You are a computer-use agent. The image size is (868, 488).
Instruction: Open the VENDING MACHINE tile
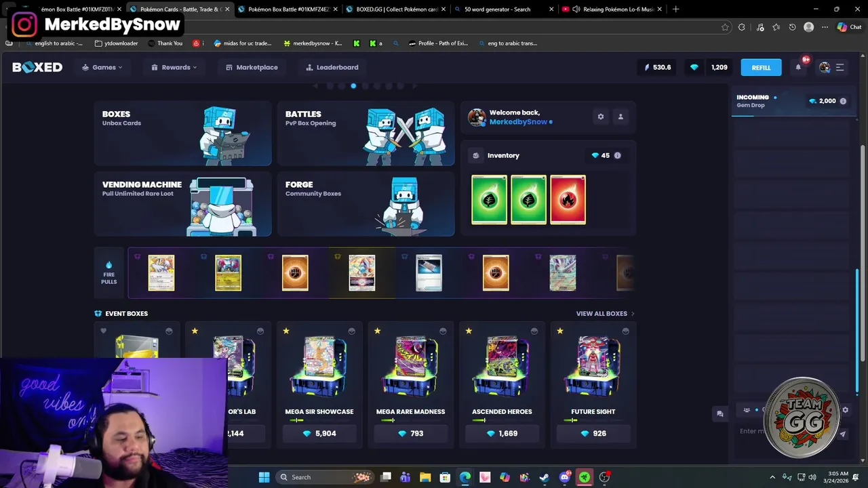pos(183,204)
